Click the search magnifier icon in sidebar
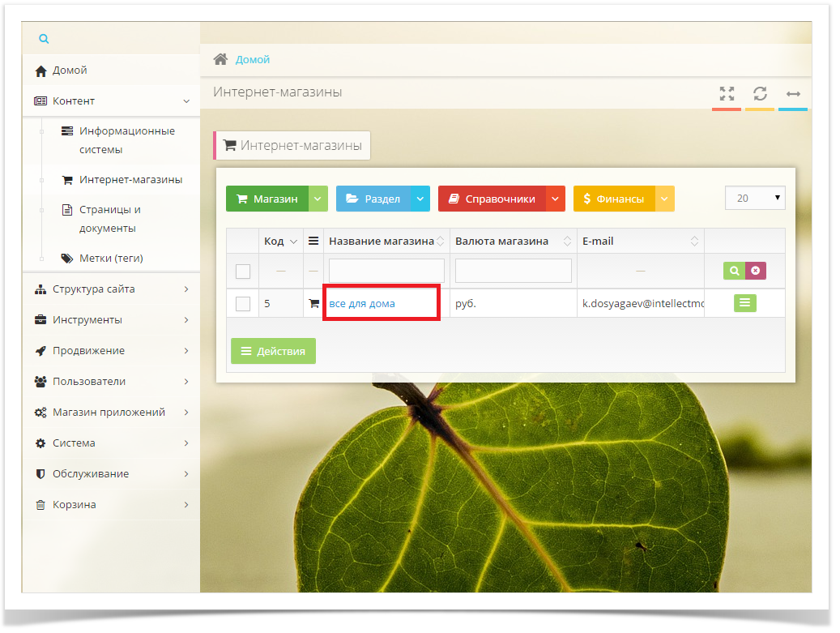The image size is (840, 633). point(44,39)
